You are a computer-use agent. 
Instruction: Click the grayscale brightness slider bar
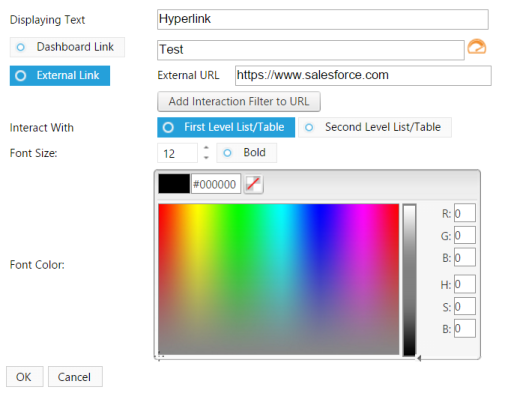pyautogui.click(x=409, y=280)
